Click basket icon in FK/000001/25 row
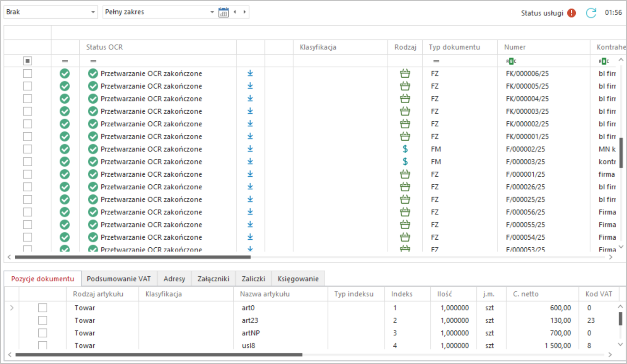Viewport: 627px width, 364px height. pyautogui.click(x=405, y=136)
